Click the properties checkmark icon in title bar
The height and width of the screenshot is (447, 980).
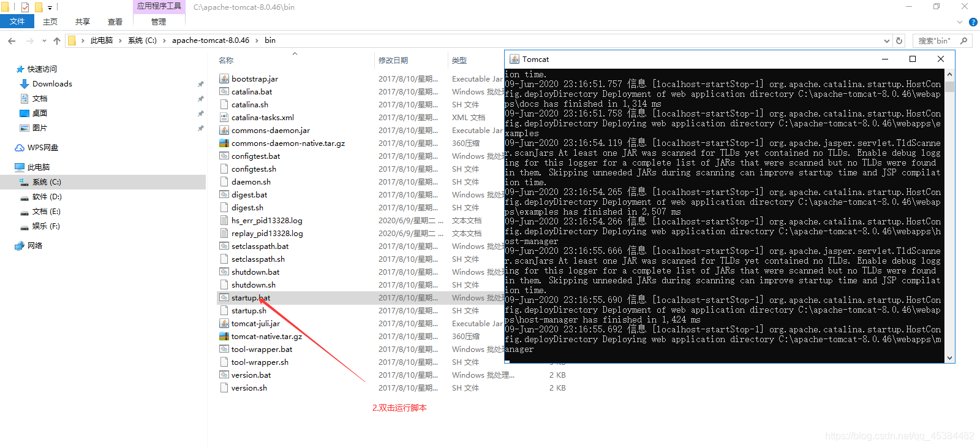pos(25,7)
